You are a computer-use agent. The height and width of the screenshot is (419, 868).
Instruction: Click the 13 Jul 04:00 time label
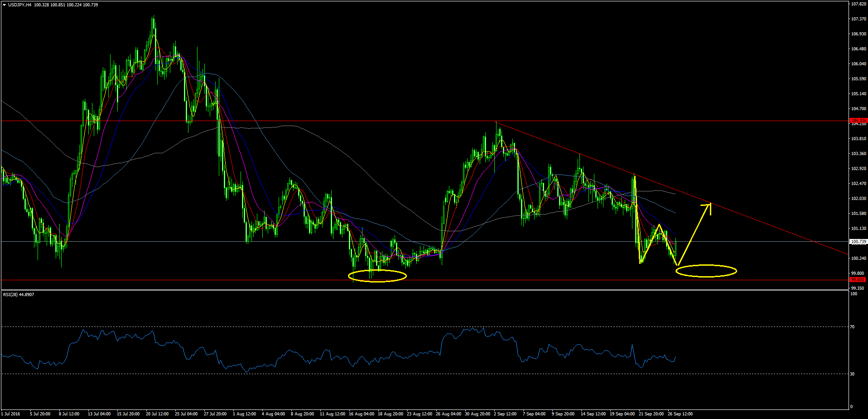point(99,414)
